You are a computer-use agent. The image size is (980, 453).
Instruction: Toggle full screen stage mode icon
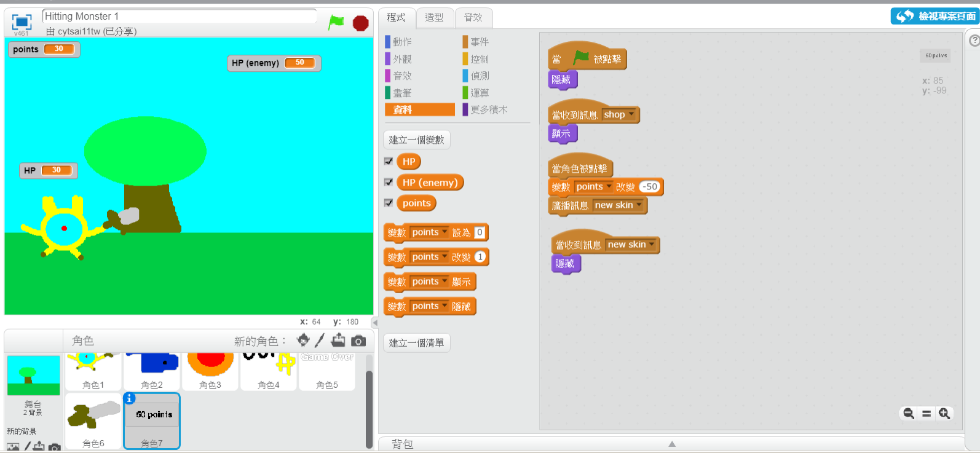[22, 22]
